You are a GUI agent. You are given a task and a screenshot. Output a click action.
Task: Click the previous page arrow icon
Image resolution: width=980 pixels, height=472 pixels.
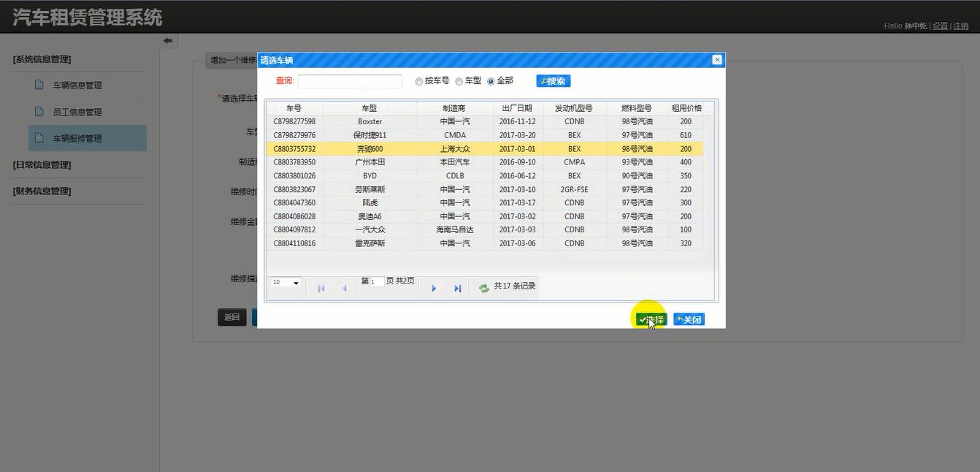[x=345, y=288]
